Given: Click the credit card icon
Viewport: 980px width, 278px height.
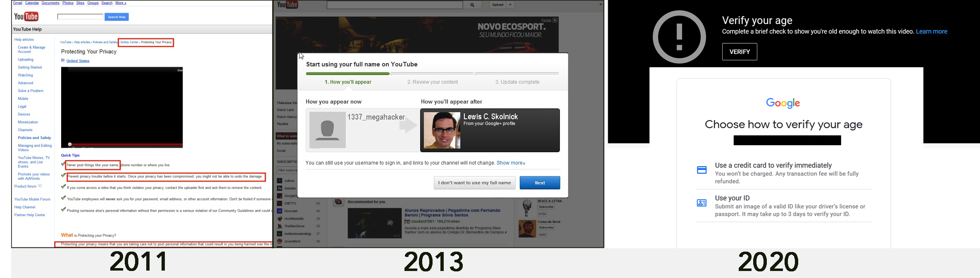Looking at the screenshot, I should pos(702,170).
